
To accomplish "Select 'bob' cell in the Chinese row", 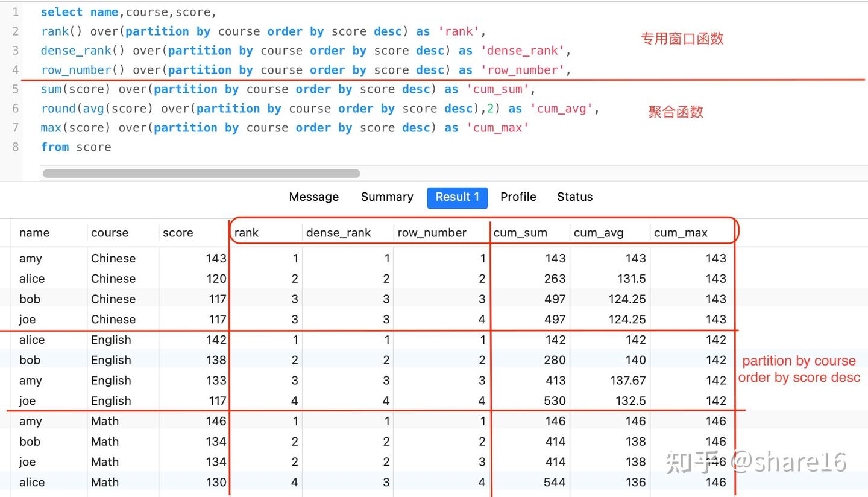I will tap(30, 299).
